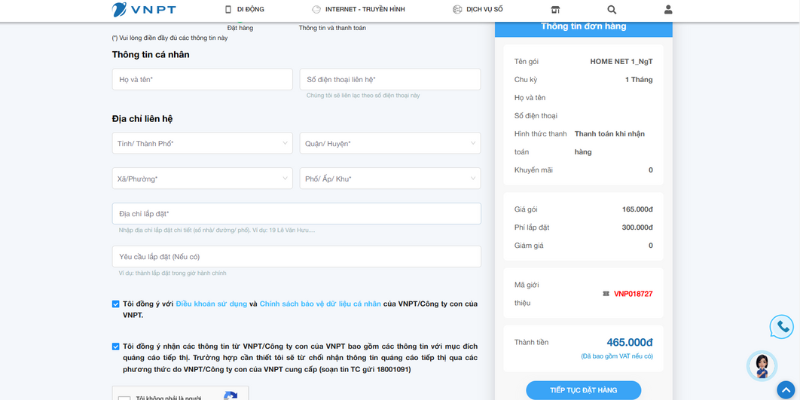Open the Quận/ Huyện dropdown
Image resolution: width=800 pixels, height=400 pixels.
click(390, 143)
